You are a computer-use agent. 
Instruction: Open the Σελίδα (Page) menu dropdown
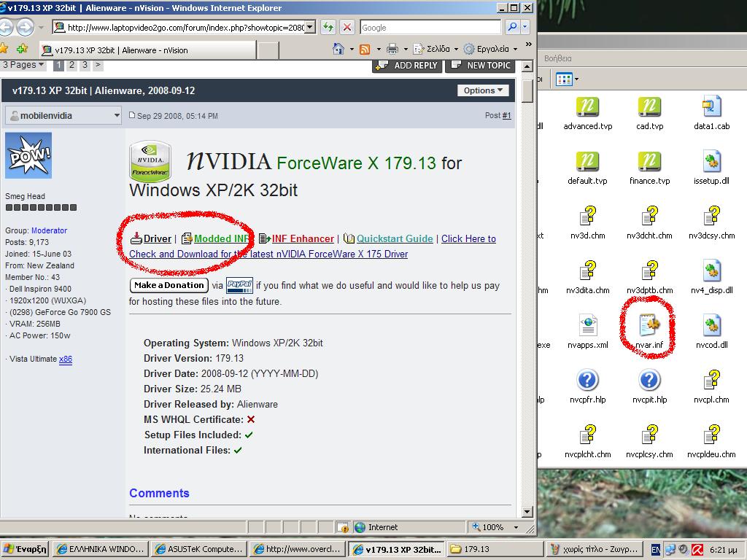(436, 49)
